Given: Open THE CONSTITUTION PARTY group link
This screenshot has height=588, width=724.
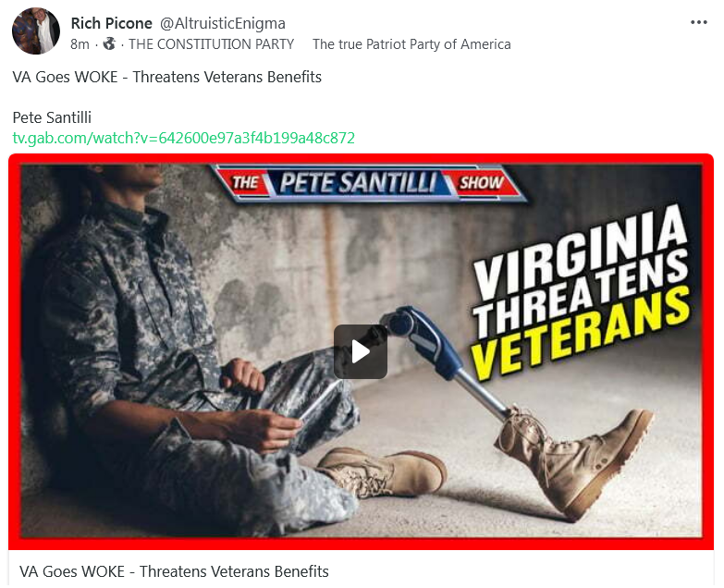Looking at the screenshot, I should [211, 44].
